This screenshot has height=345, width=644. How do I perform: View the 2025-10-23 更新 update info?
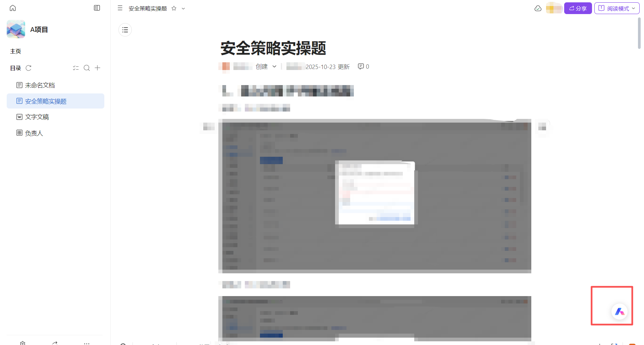coord(327,67)
